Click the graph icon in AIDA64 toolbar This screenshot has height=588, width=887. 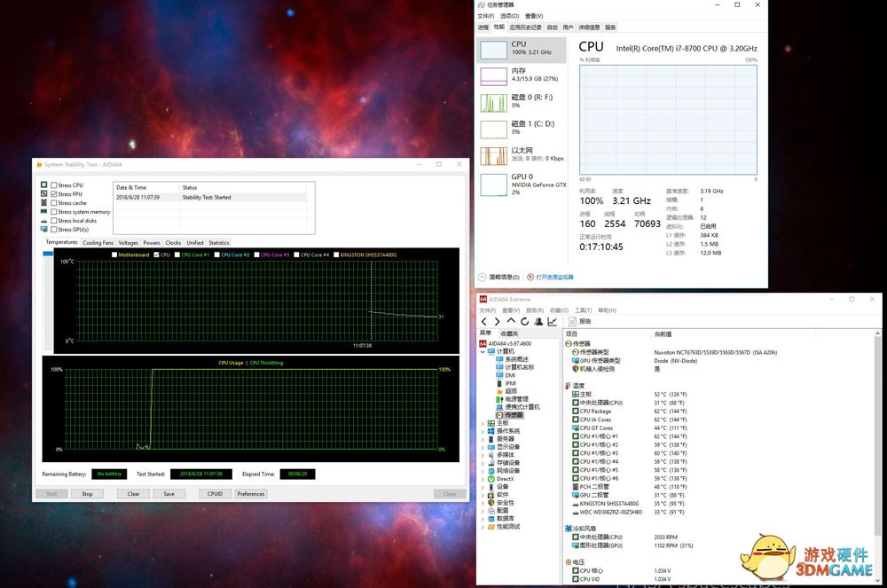[x=553, y=322]
